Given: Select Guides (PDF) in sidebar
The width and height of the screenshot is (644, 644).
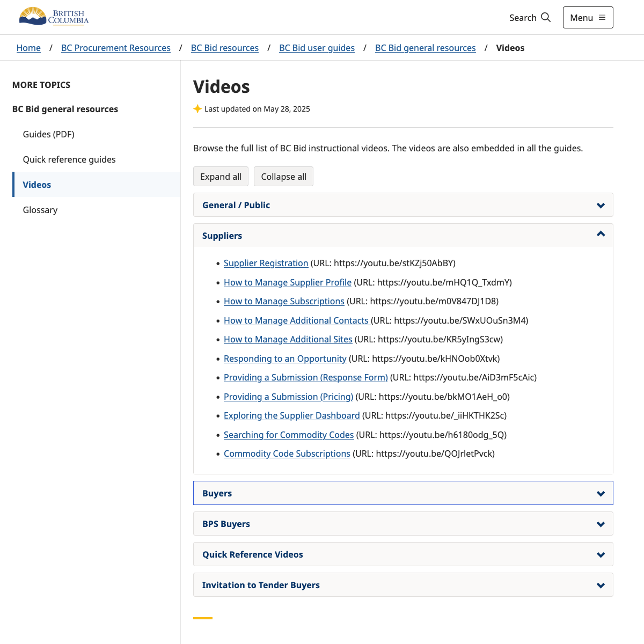Looking at the screenshot, I should 49,134.
